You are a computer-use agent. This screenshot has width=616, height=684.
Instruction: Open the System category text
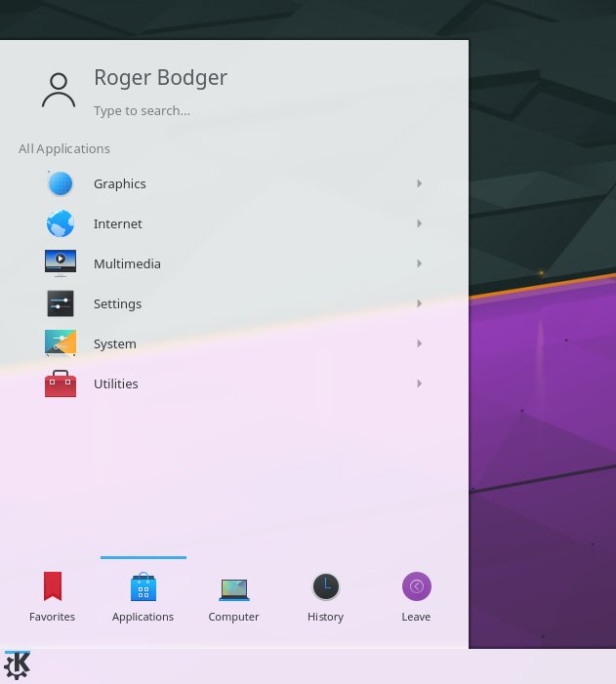tap(115, 344)
